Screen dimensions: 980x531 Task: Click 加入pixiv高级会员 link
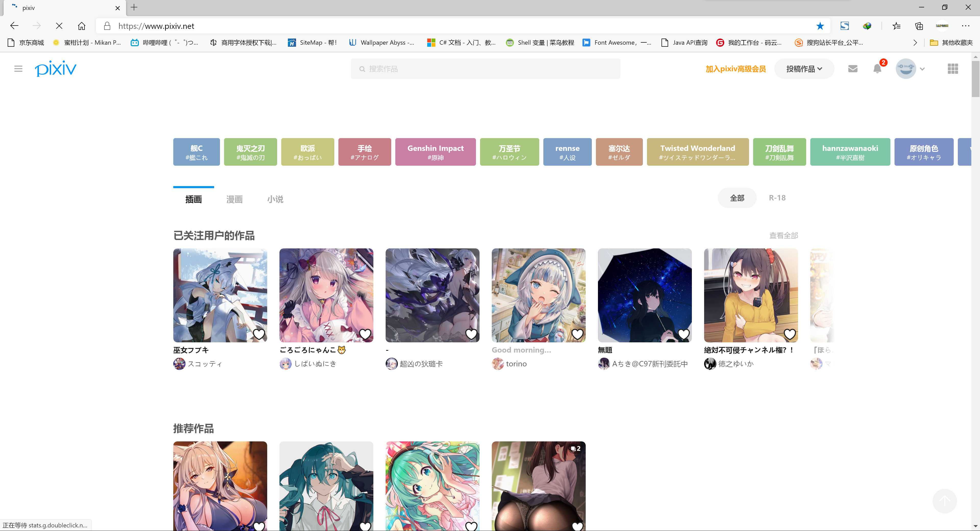pyautogui.click(x=735, y=68)
